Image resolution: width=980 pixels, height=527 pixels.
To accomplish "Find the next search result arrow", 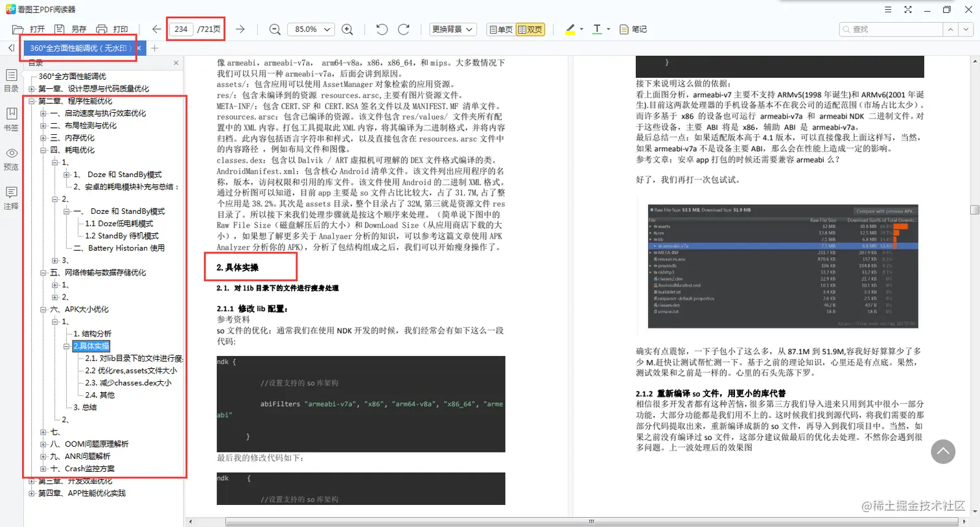I will point(966,29).
